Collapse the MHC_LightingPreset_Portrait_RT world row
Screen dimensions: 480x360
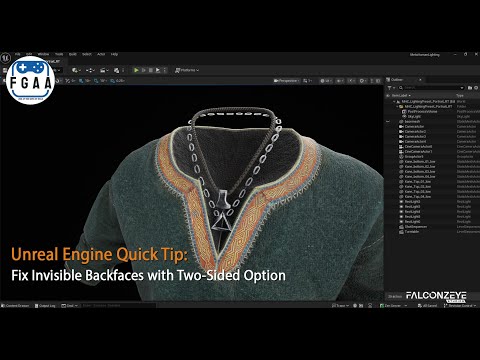395,101
